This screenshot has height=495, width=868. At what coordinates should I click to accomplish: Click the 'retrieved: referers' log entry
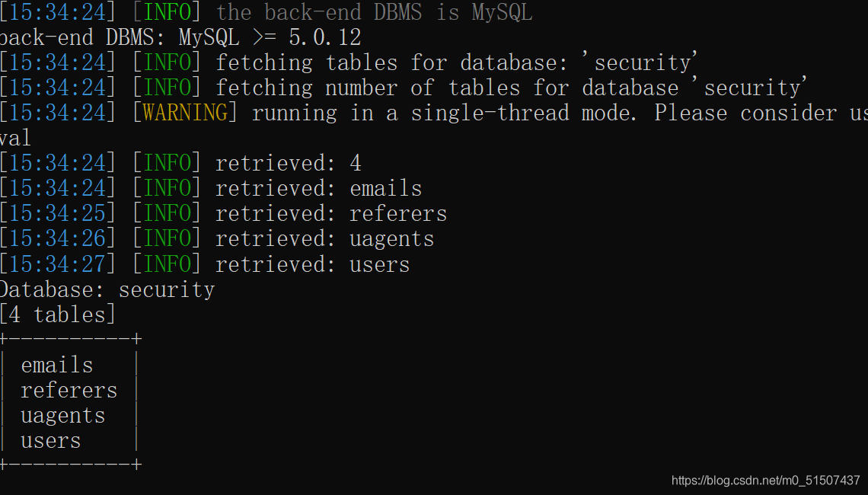[331, 213]
